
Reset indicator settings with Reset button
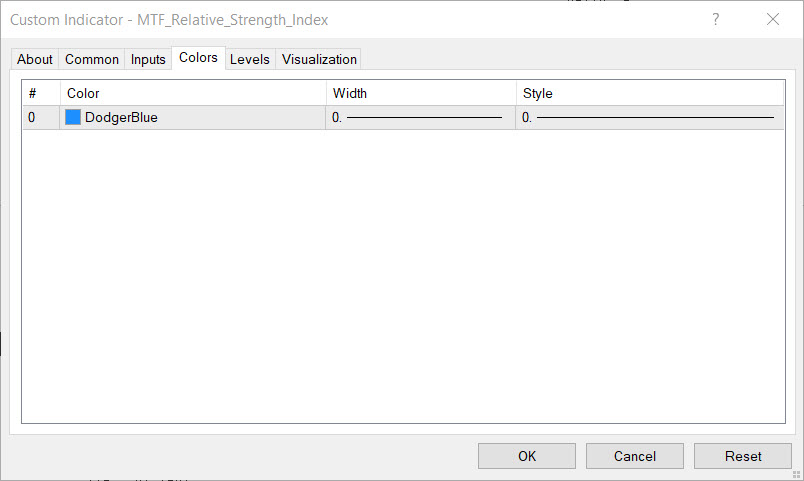[743, 456]
